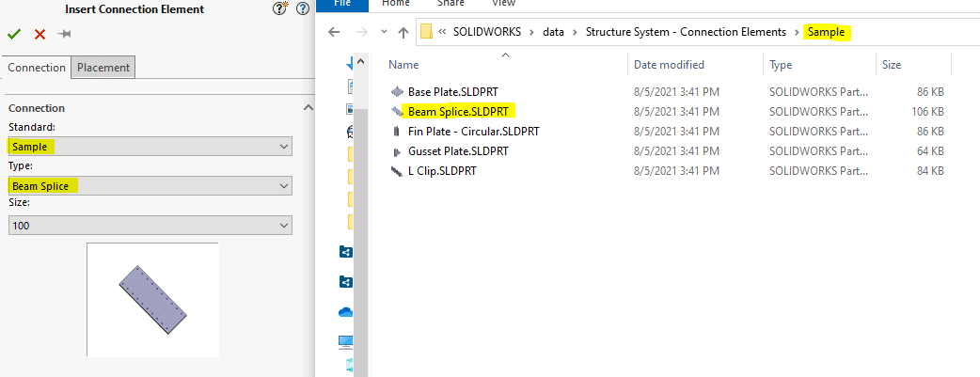Viewport: 980px width, 377px height.
Task: Click the 106 KB size of Beam Splice
Action: (x=927, y=112)
